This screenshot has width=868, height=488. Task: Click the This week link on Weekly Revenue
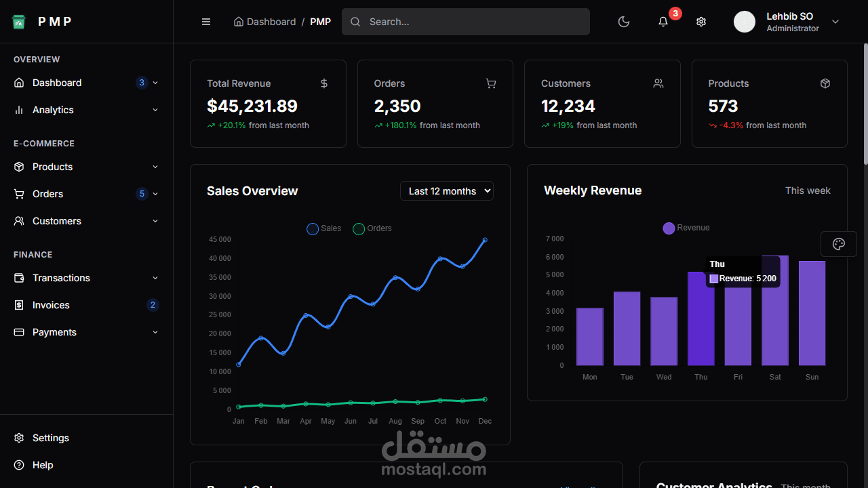click(807, 190)
